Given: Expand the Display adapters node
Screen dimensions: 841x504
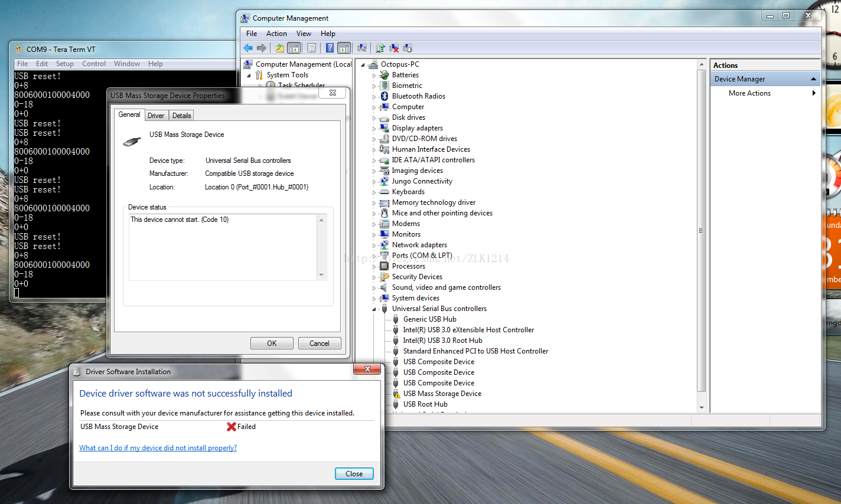Looking at the screenshot, I should [x=374, y=129].
